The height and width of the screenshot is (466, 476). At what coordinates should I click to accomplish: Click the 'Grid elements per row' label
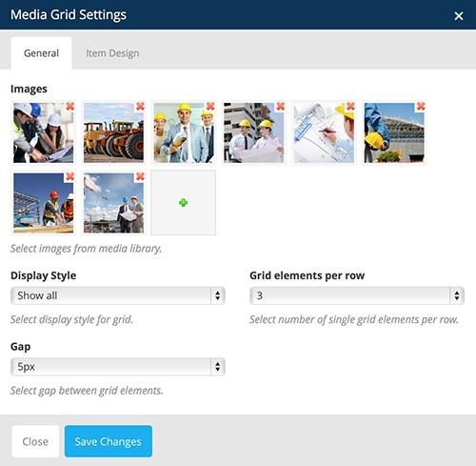point(307,275)
